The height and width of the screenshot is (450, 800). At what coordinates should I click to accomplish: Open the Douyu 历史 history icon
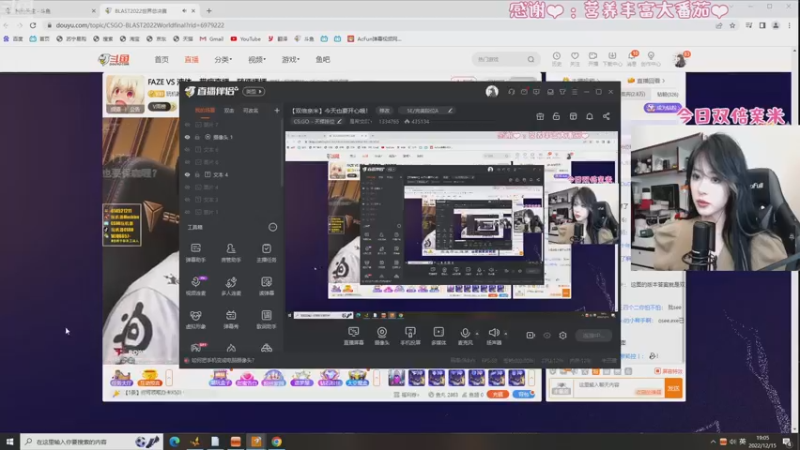557,59
